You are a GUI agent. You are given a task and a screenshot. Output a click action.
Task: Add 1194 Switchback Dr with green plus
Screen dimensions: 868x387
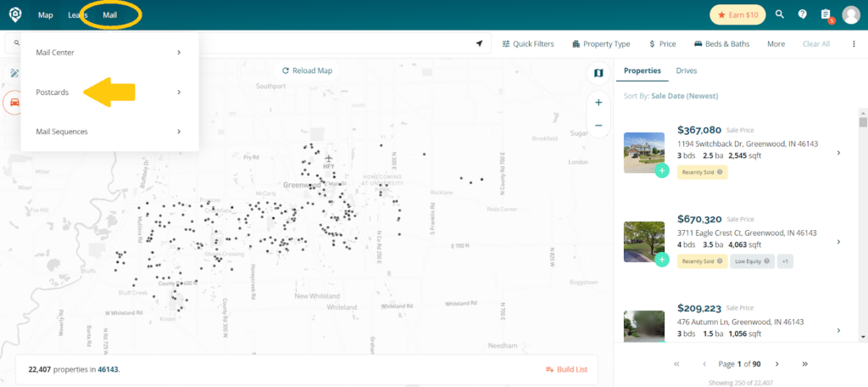tap(661, 171)
